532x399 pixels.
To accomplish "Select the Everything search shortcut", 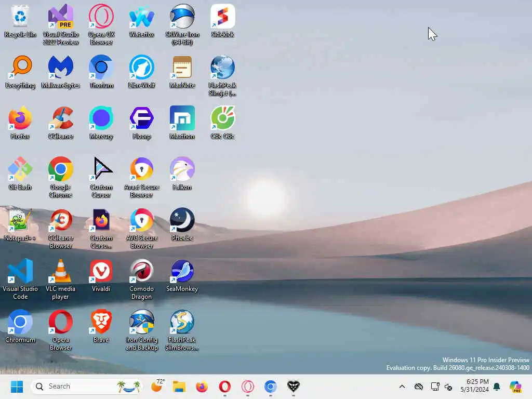I will point(20,72).
